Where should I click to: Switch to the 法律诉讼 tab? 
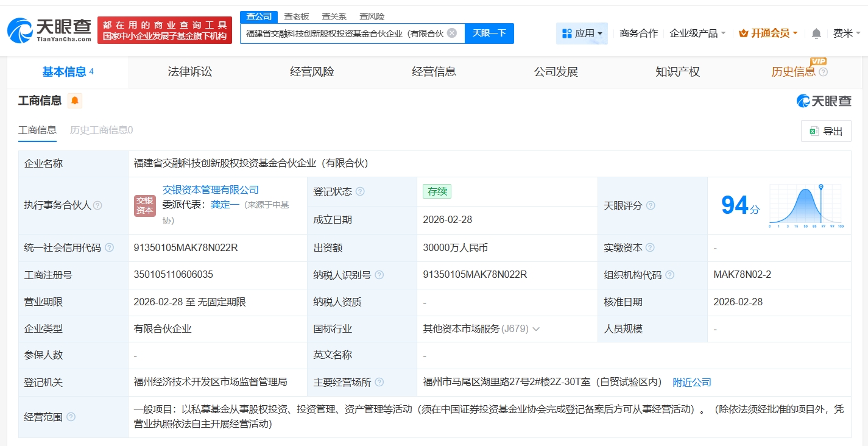click(190, 72)
